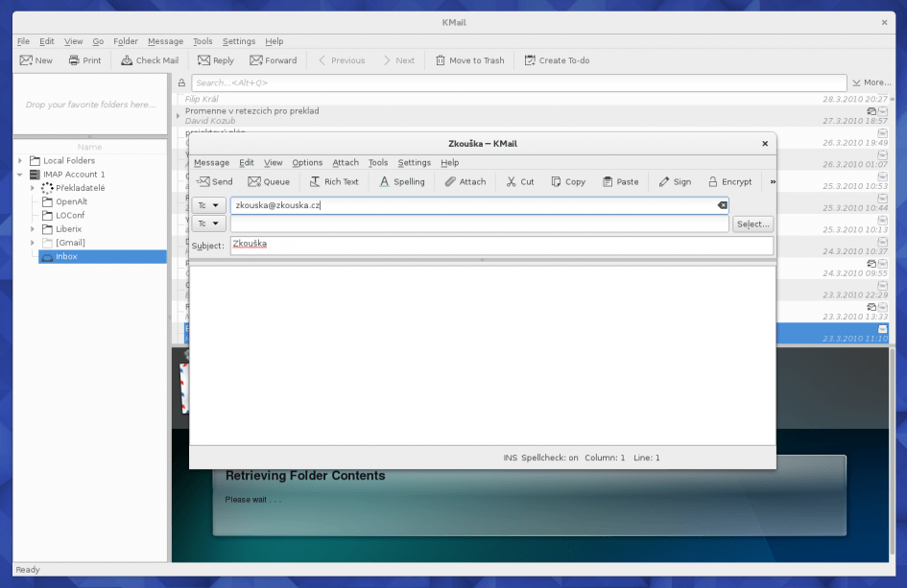Expand the Promenne v retezcich thread
The width and height of the screenshot is (907, 588).
179,116
